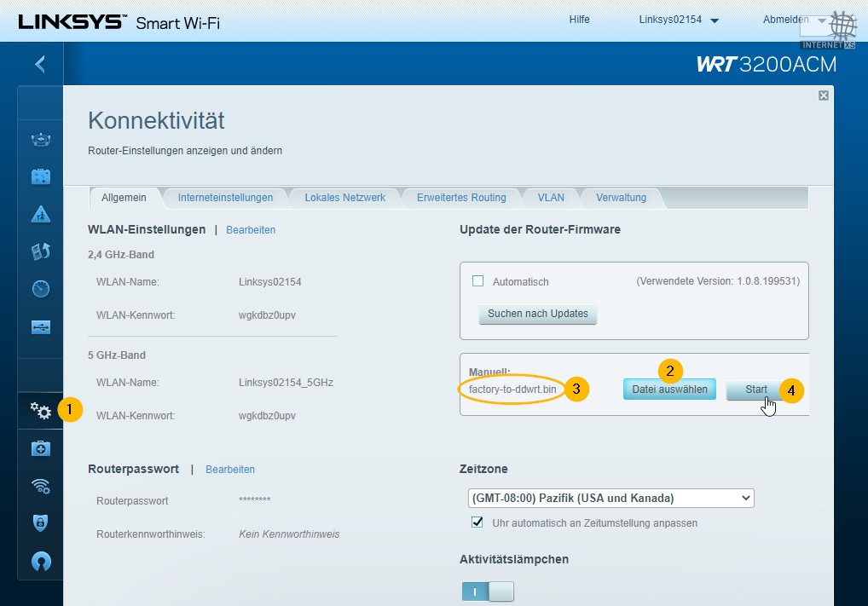The image size is (868, 606).
Task: Click the Verwendete Version 1.0.8.199531 text
Action: click(718, 281)
